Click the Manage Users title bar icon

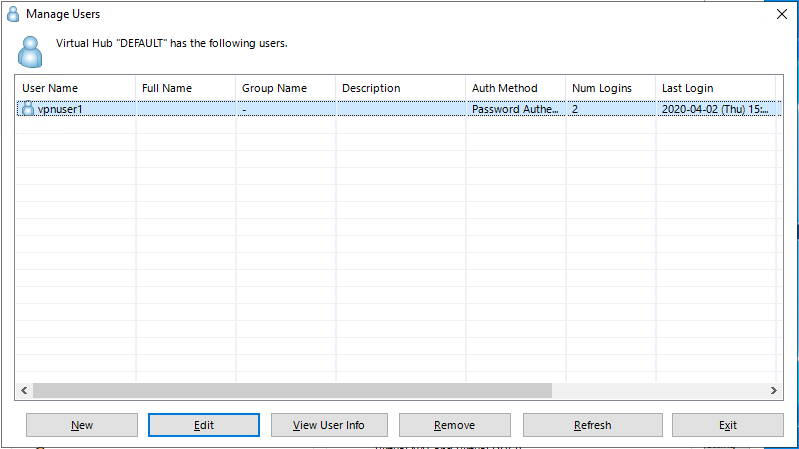click(12, 14)
